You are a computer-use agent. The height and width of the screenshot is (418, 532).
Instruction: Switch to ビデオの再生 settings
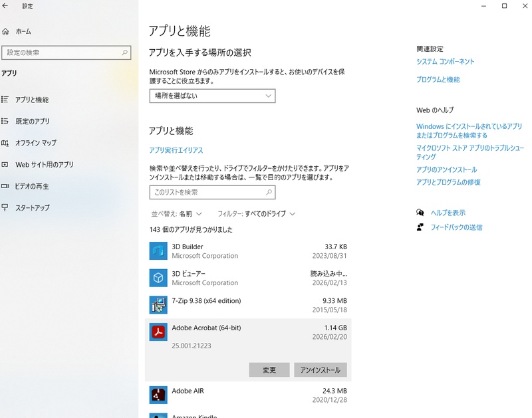pyautogui.click(x=37, y=187)
